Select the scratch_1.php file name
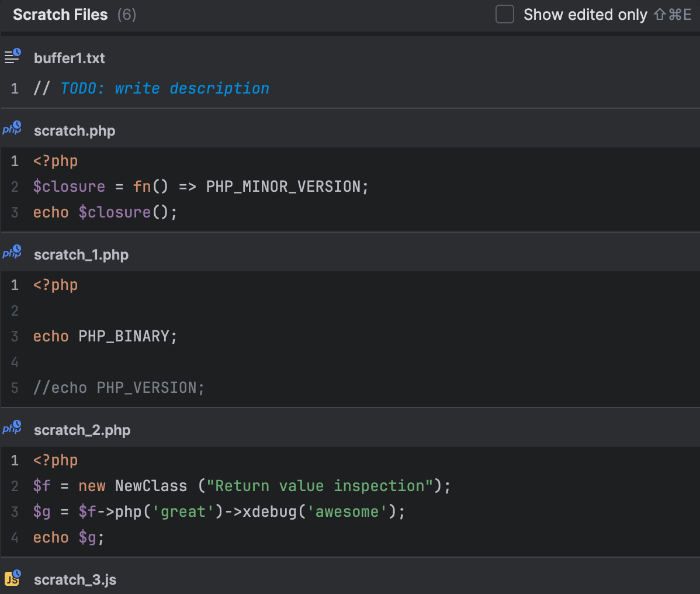The image size is (700, 594). (81, 255)
